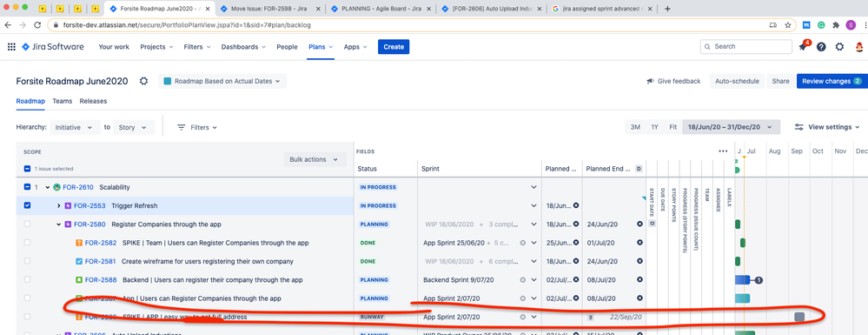Set timeline range to 3M

635,127
